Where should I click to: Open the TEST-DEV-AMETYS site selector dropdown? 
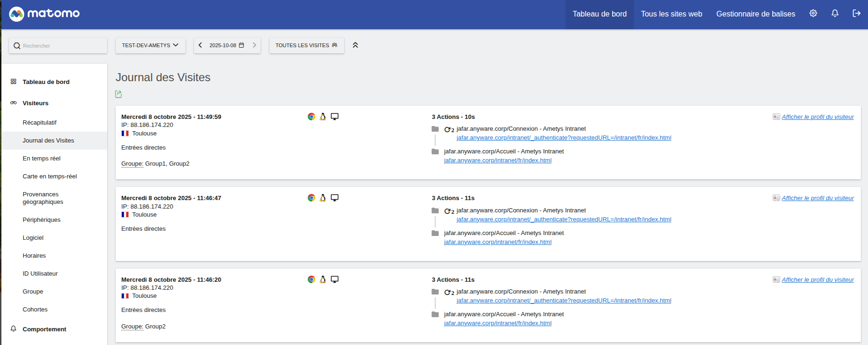[x=150, y=45]
